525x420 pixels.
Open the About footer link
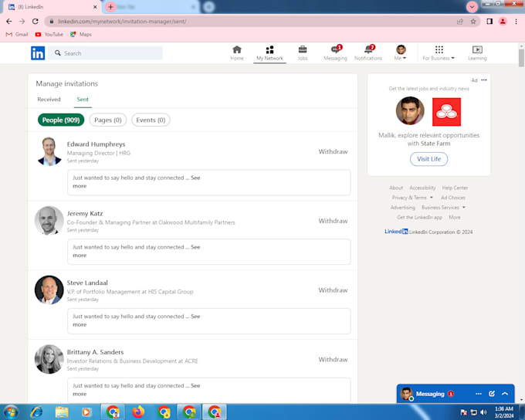(x=396, y=188)
